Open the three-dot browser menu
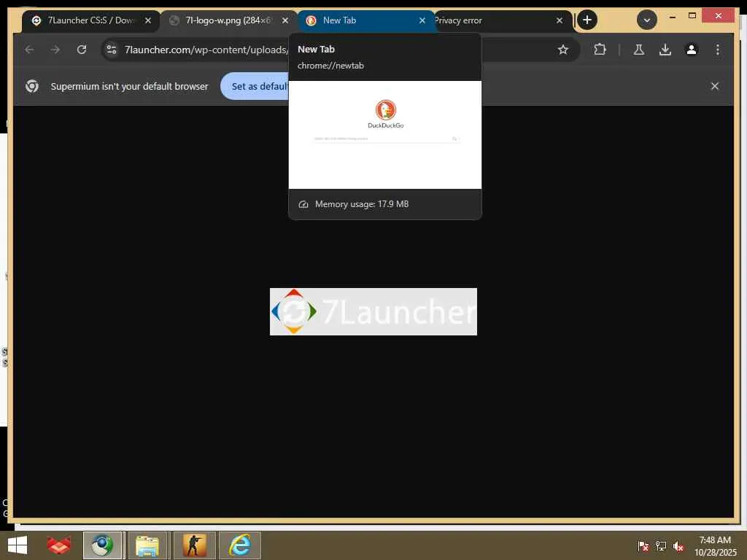This screenshot has height=560, width=747. point(718,50)
